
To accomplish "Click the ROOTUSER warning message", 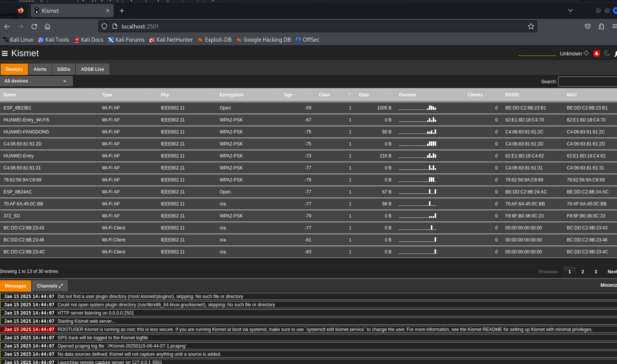I will tap(308, 330).
